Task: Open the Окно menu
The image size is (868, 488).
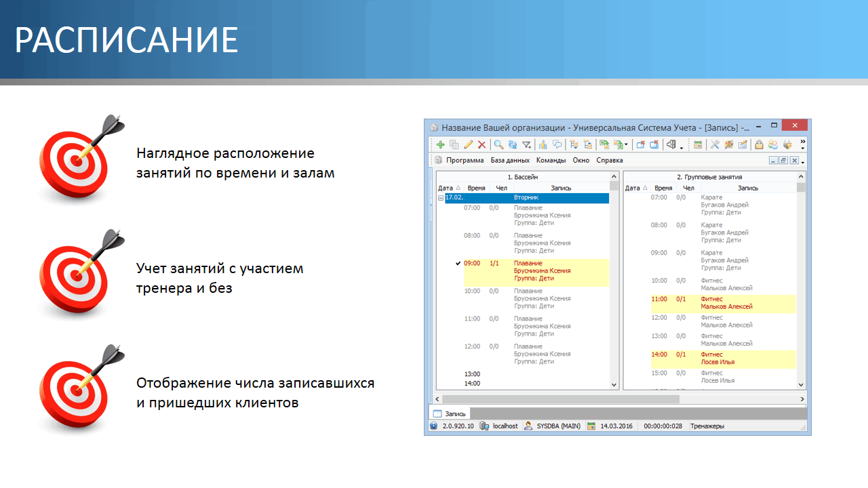Action: pos(581,161)
